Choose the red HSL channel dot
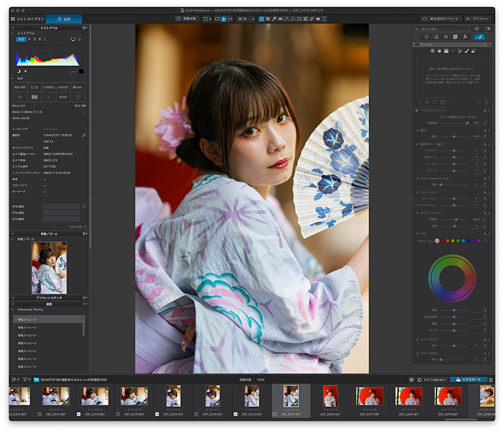 tap(442, 241)
